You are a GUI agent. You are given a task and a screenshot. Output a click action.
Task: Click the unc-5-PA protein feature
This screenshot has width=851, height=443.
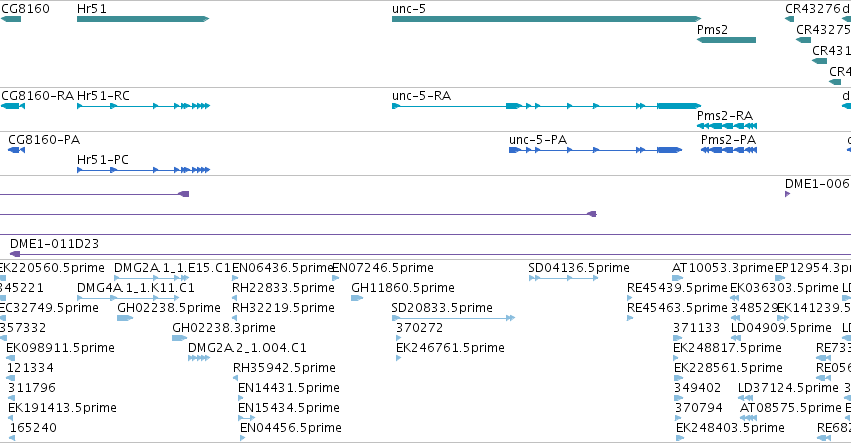(595, 150)
